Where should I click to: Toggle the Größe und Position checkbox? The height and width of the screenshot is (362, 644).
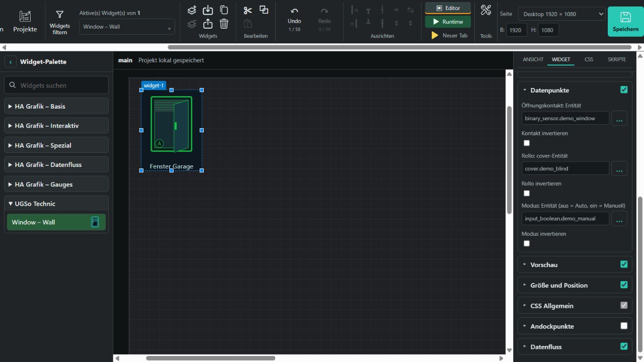(x=624, y=285)
